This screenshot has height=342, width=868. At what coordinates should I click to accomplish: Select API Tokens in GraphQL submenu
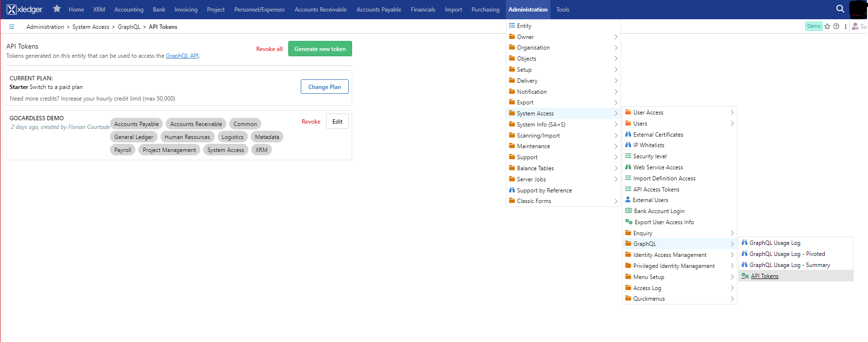click(764, 276)
